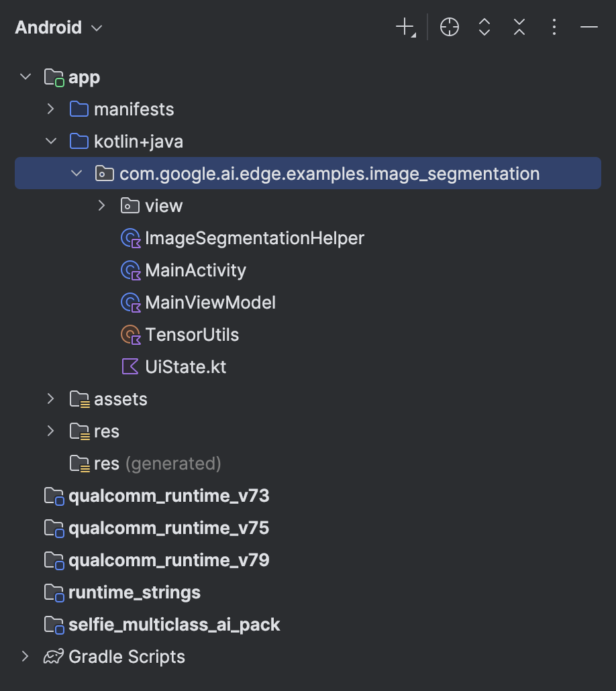Select the MainViewModel file
This screenshot has width=616, height=691.
[x=210, y=303]
